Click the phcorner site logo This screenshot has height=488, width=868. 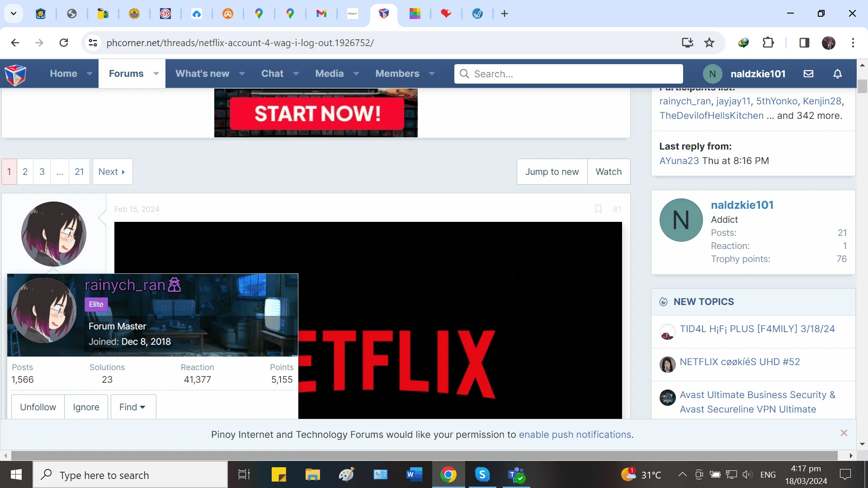click(x=15, y=74)
